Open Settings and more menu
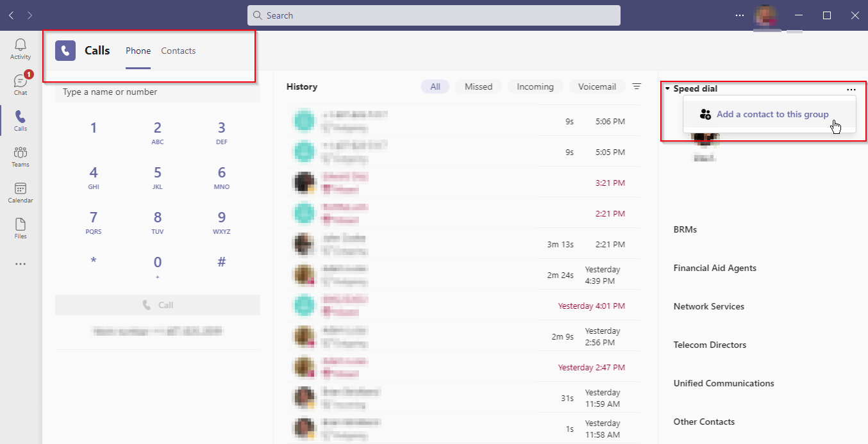This screenshot has height=444, width=868. pyautogui.click(x=740, y=15)
